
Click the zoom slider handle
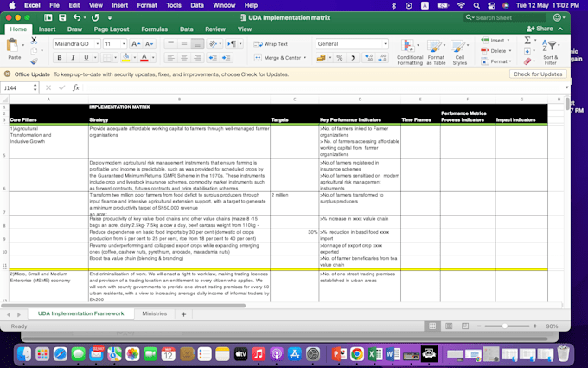505,326
